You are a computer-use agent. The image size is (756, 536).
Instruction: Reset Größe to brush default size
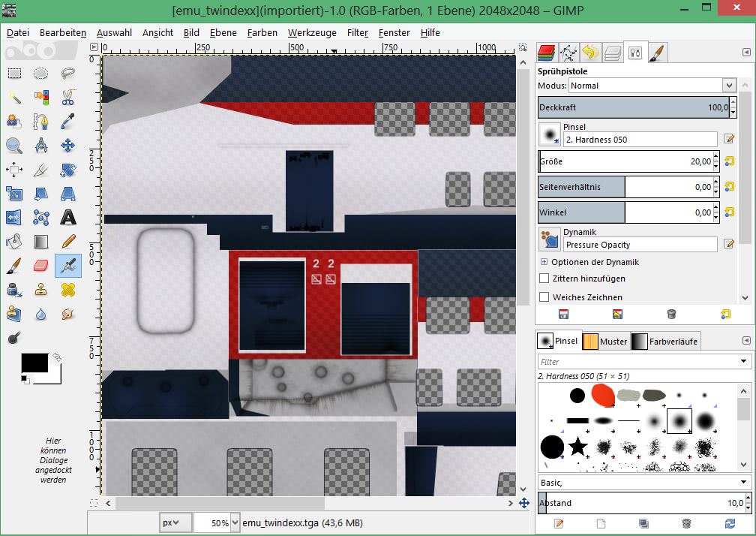[x=730, y=161]
